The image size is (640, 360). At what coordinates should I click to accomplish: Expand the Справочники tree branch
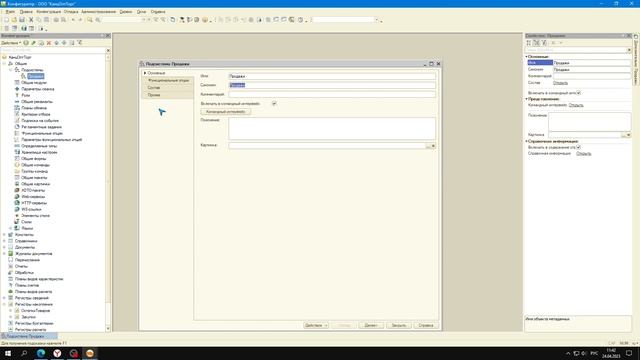(x=4, y=241)
